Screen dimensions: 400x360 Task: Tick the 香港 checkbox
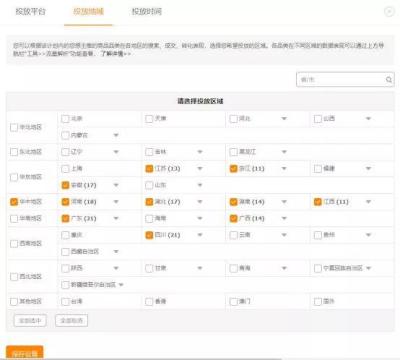149,302
